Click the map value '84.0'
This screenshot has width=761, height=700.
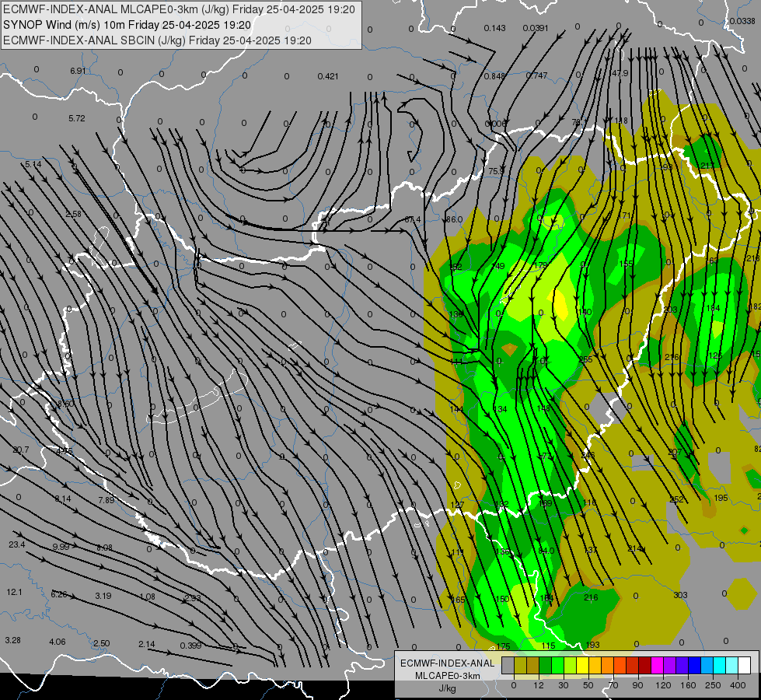tap(546, 551)
